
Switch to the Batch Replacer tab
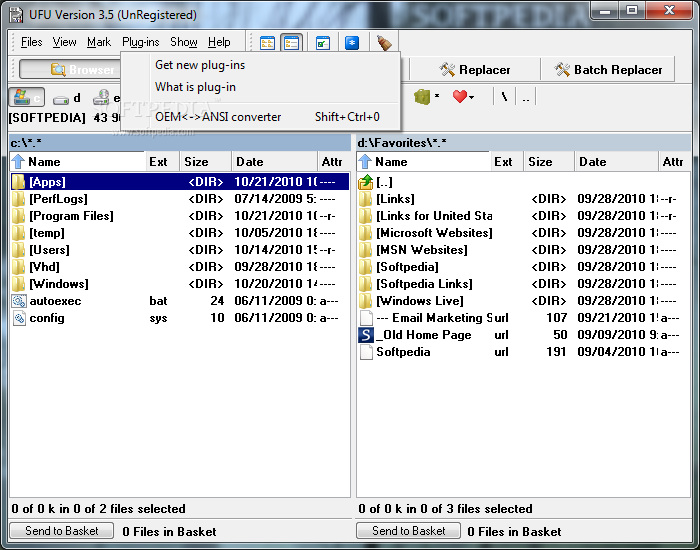tap(608, 70)
